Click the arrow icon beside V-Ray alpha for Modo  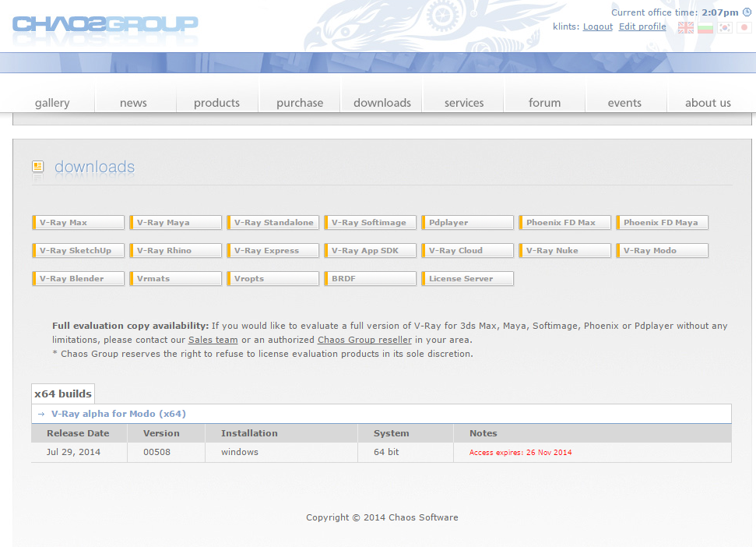point(41,414)
